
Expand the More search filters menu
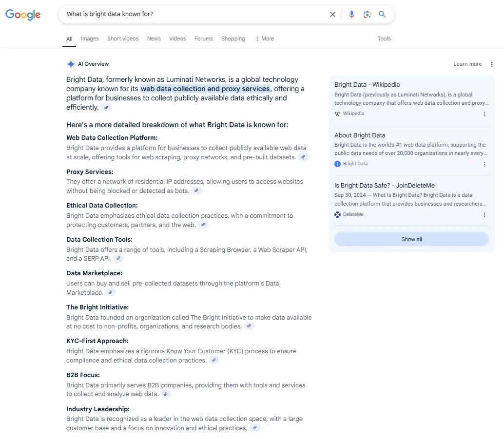[x=265, y=38]
